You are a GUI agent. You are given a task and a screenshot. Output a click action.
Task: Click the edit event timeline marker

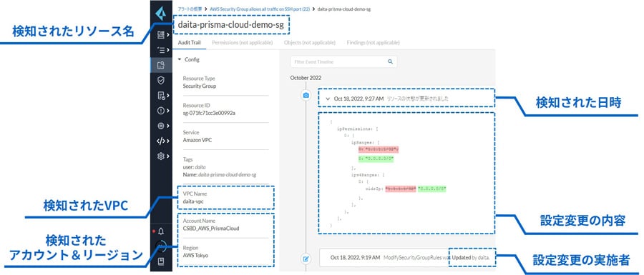[x=306, y=259]
